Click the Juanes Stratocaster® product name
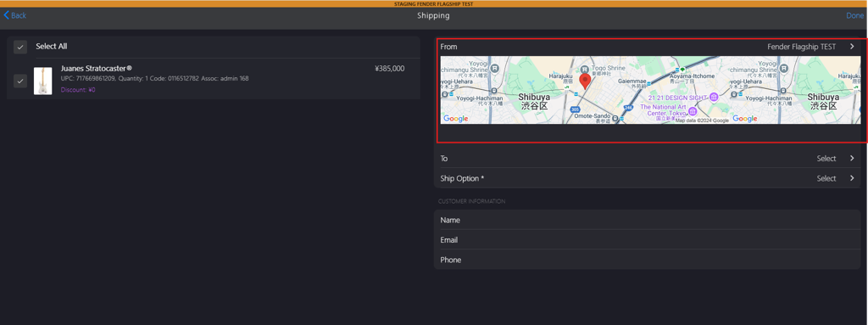868x325 pixels. pos(97,68)
